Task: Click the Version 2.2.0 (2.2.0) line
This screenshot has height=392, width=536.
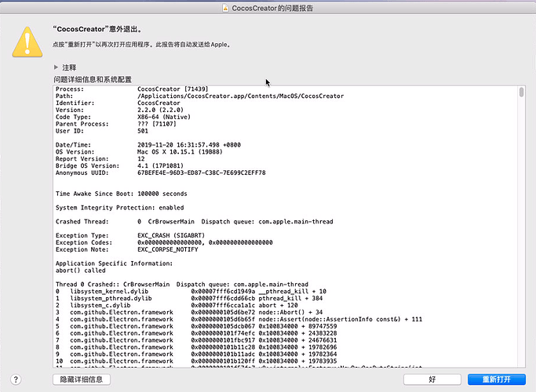Action: 119,110
